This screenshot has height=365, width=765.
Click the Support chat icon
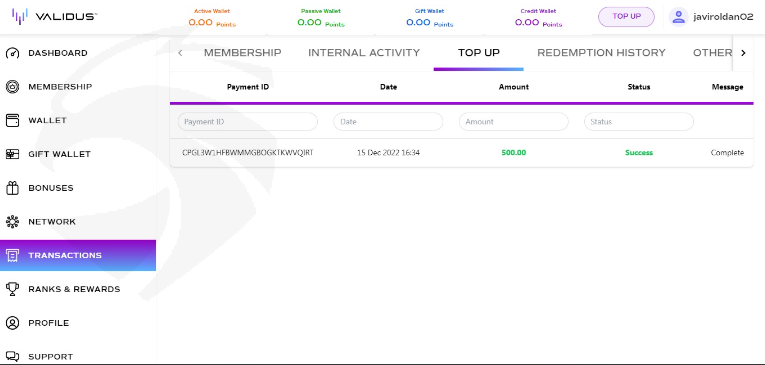tap(12, 356)
